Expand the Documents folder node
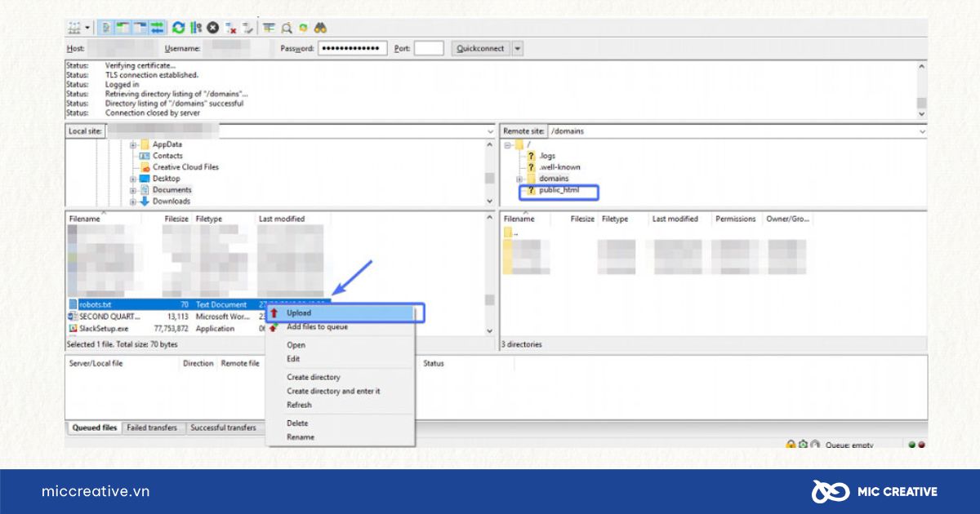The height and width of the screenshot is (514, 980). pos(132,190)
